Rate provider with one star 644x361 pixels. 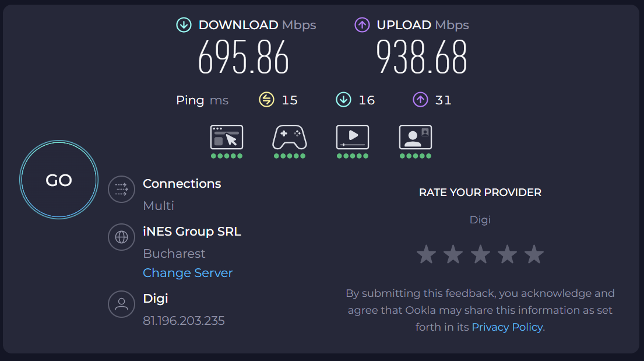coord(426,254)
